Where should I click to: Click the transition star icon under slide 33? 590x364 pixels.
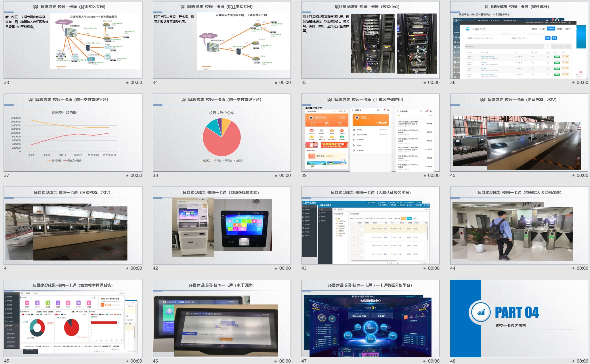[127, 83]
